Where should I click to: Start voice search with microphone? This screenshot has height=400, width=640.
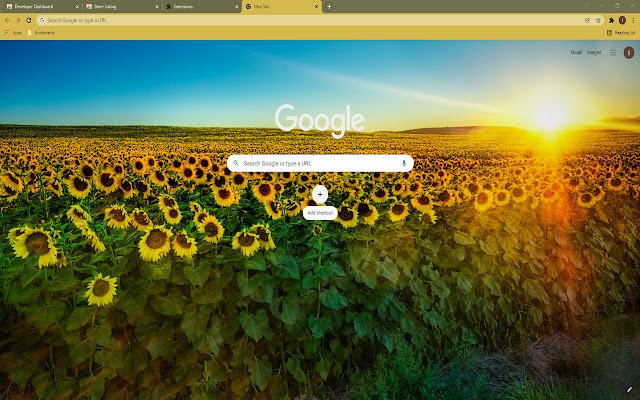click(x=404, y=163)
